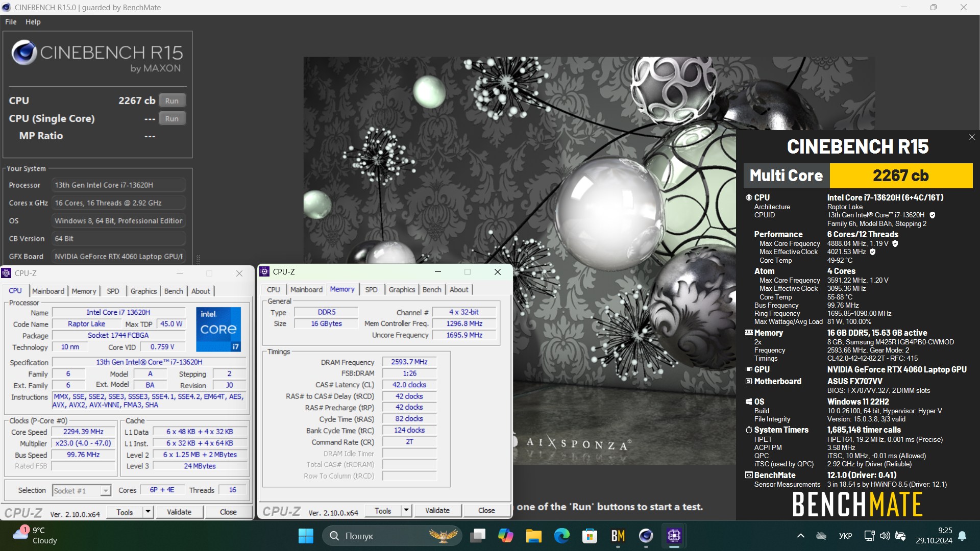Click the cloud sync tray icon

(x=821, y=536)
